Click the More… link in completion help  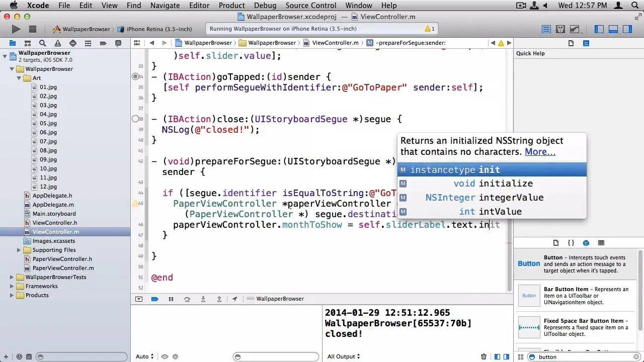[x=540, y=152]
